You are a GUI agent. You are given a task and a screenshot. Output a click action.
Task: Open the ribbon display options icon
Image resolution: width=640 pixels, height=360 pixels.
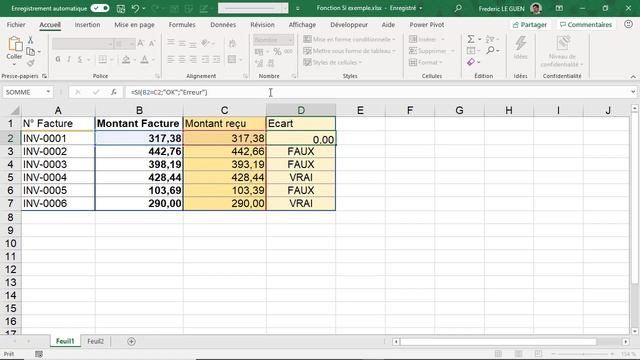559,8
